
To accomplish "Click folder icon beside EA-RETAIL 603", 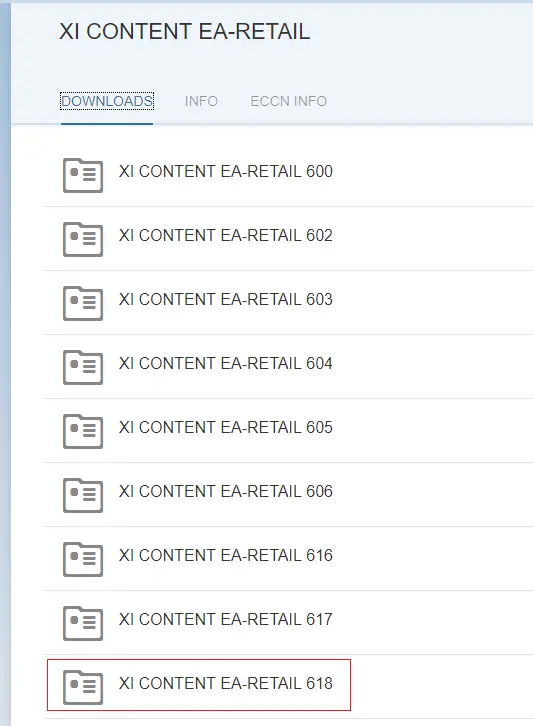I will click(83, 303).
